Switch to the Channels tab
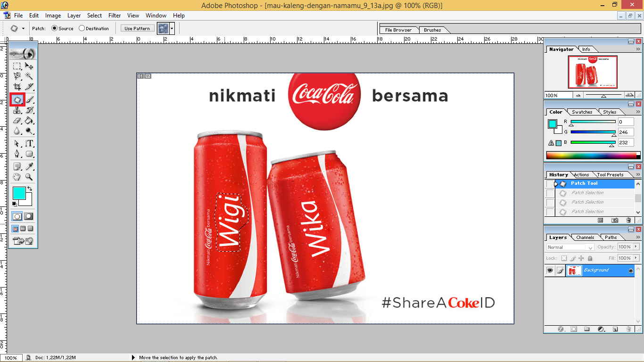Screen dimensions: 644x362 point(585,238)
